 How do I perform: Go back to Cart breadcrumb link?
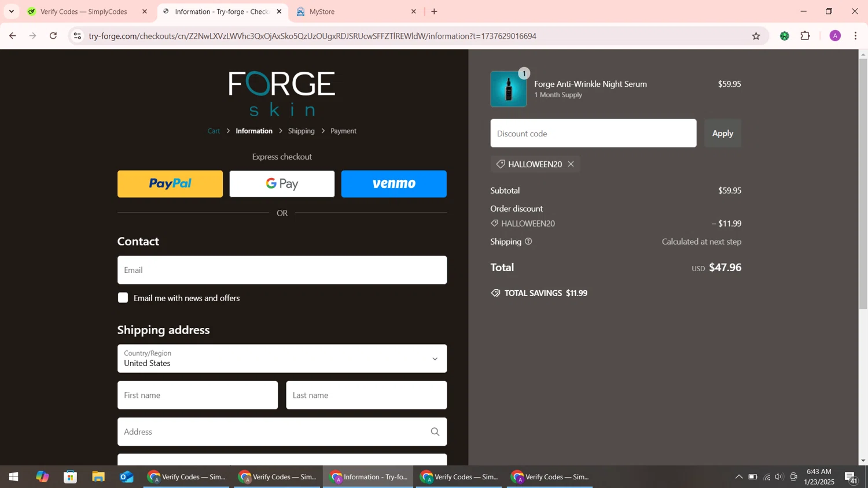(x=214, y=131)
